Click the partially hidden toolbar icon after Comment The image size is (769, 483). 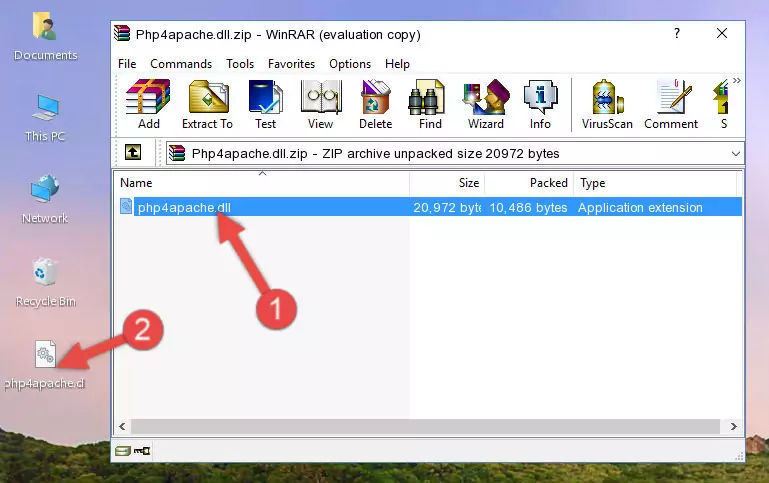(x=722, y=104)
